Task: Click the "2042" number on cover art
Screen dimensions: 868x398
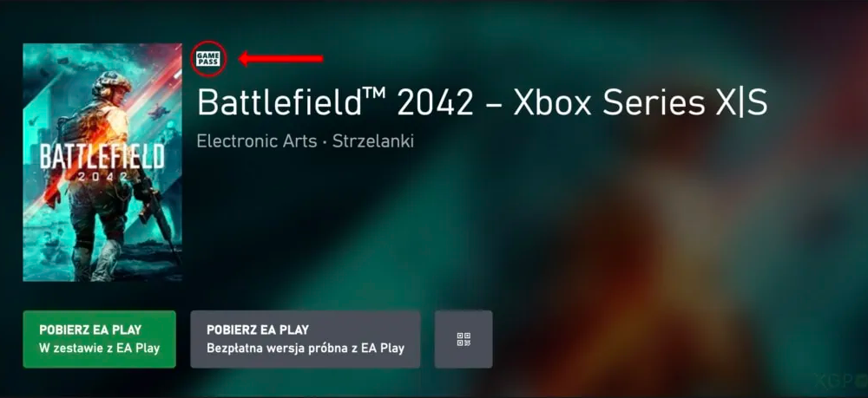Action: [x=102, y=177]
